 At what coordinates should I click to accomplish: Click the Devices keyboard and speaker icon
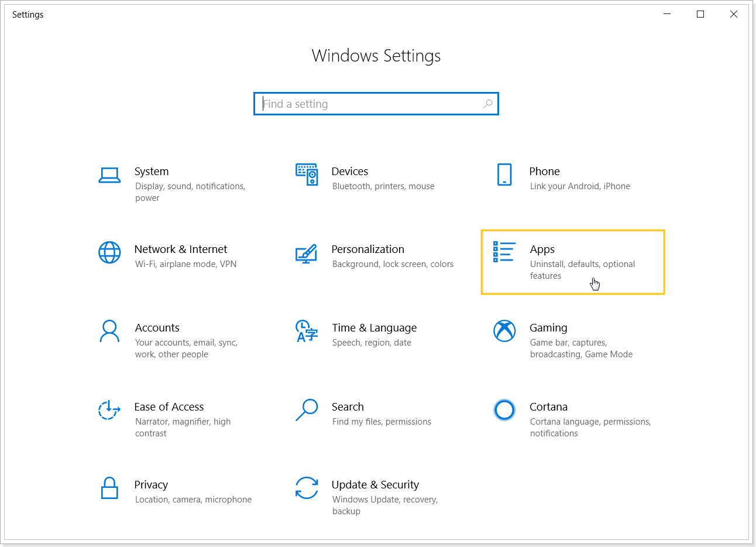pyautogui.click(x=307, y=175)
